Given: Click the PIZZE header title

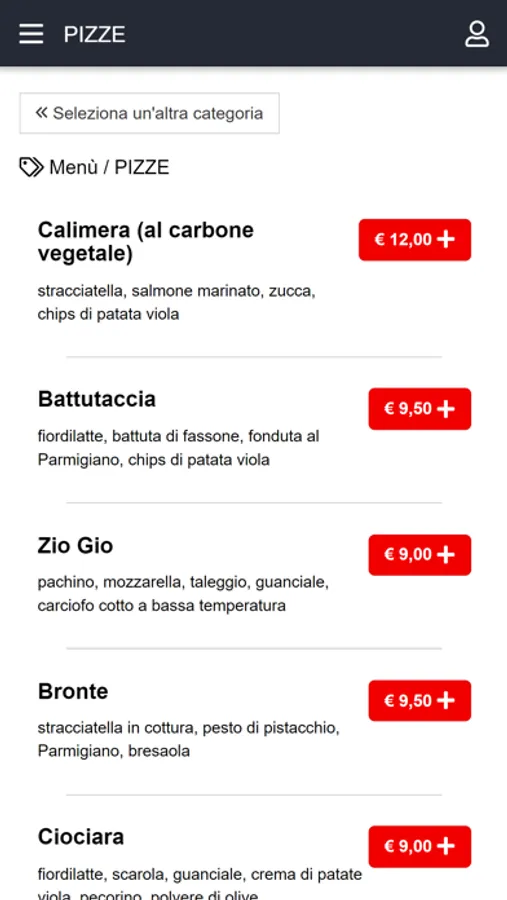Looking at the screenshot, I should [x=94, y=34].
